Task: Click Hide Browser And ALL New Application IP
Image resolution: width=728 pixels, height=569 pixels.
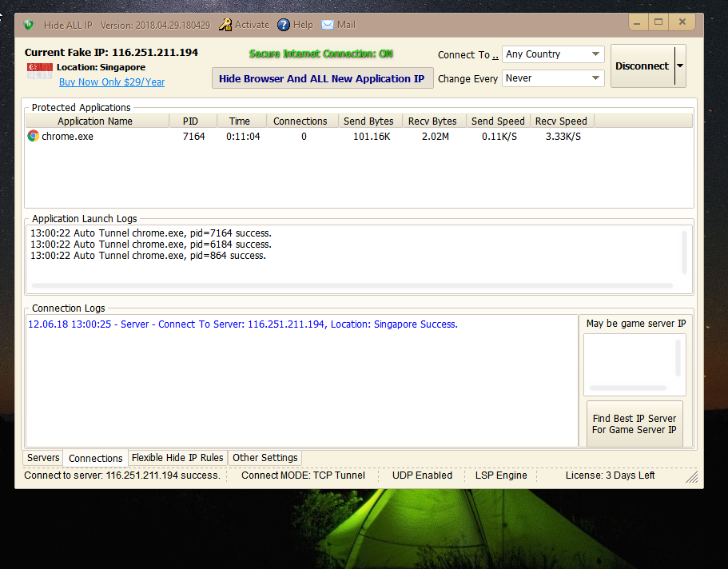Action: tap(322, 78)
